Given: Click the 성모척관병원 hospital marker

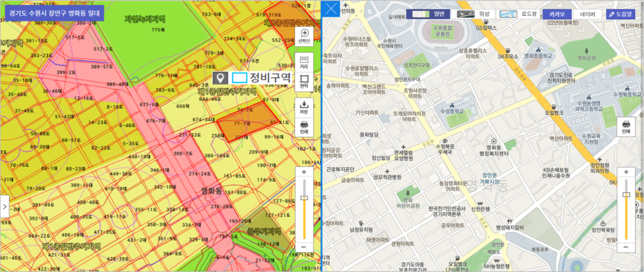Looking at the screenshot, I should (x=387, y=174).
